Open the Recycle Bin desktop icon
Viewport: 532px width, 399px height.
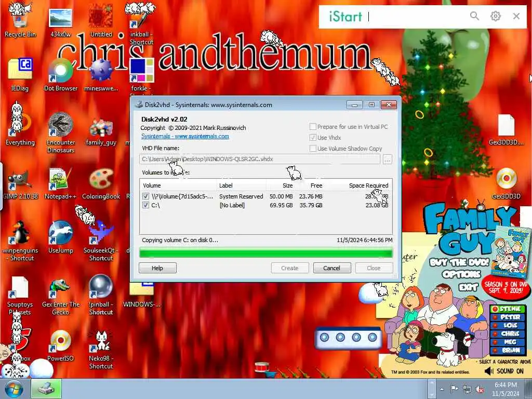coord(20,20)
